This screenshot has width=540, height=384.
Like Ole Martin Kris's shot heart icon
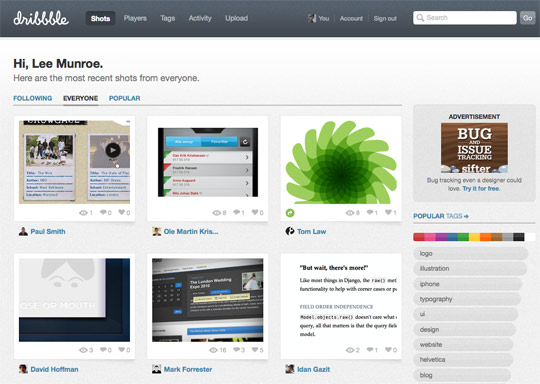pos(255,212)
